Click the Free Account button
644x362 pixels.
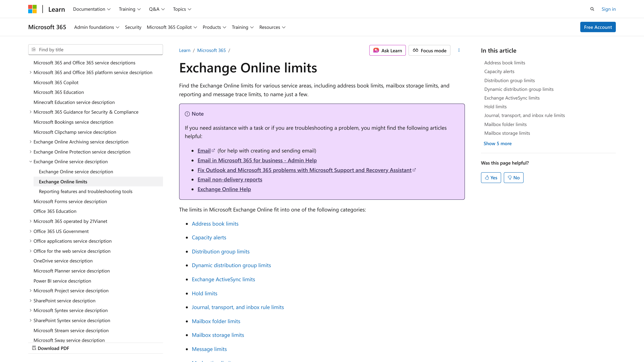[598, 27]
